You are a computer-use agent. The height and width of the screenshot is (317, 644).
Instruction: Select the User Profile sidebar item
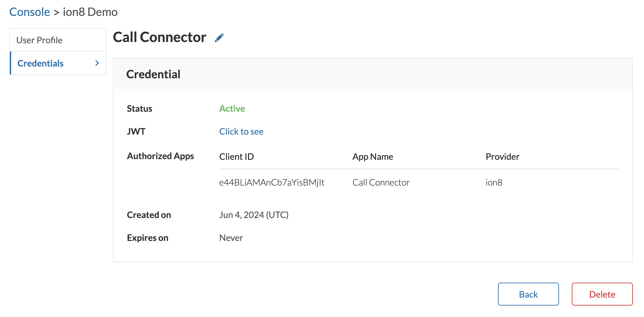pos(39,40)
